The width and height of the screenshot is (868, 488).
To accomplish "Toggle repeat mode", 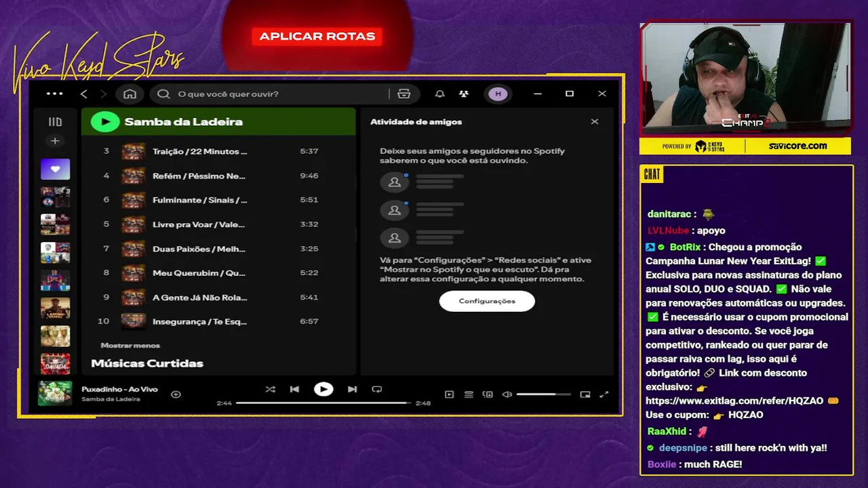I will click(x=377, y=389).
